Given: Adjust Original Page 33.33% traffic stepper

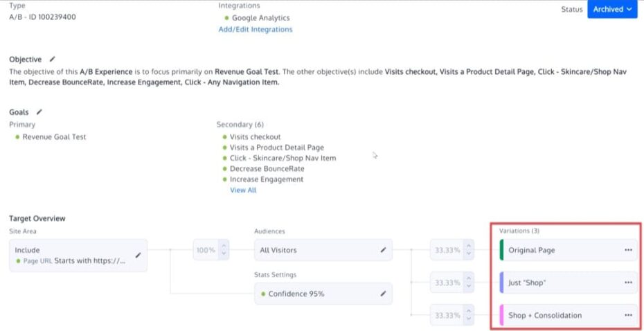Looking at the screenshot, I should [x=469, y=250].
